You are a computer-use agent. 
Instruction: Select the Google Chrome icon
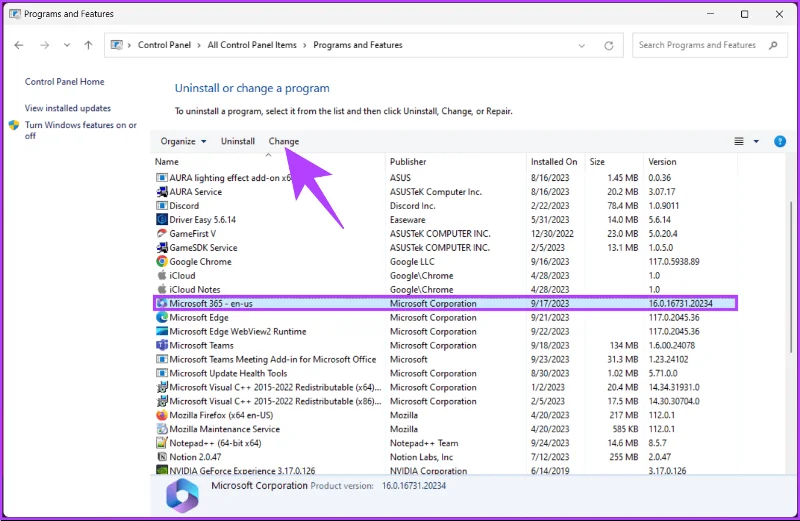162,261
